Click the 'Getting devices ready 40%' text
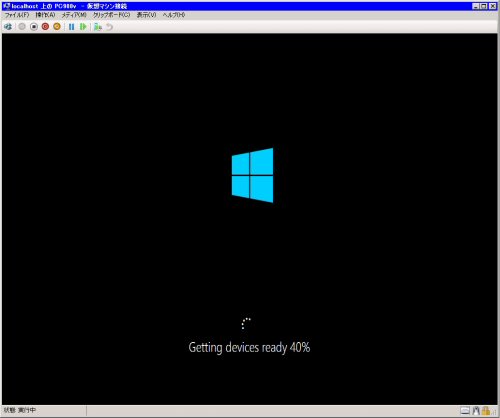Image resolution: width=500 pixels, height=418 pixels. 249,347
